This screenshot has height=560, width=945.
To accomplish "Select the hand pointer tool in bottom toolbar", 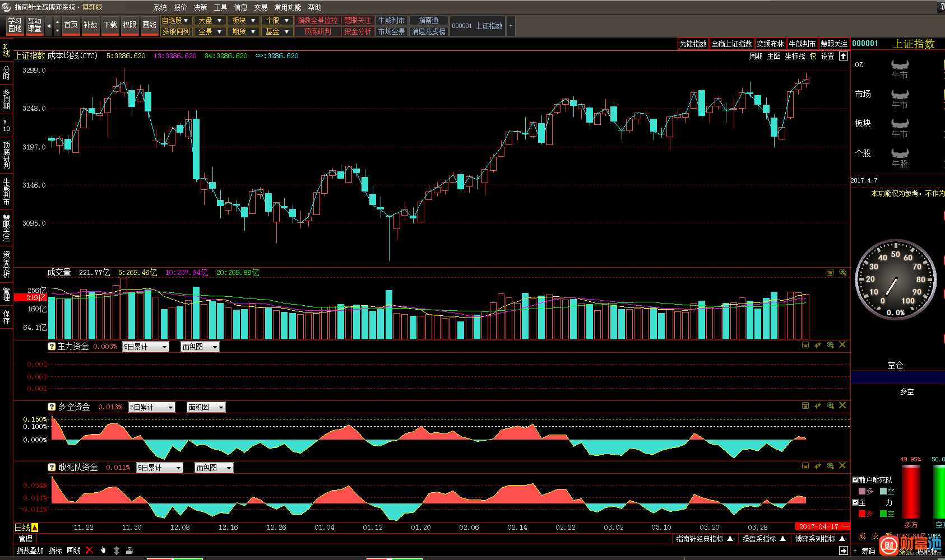I will point(103,550).
